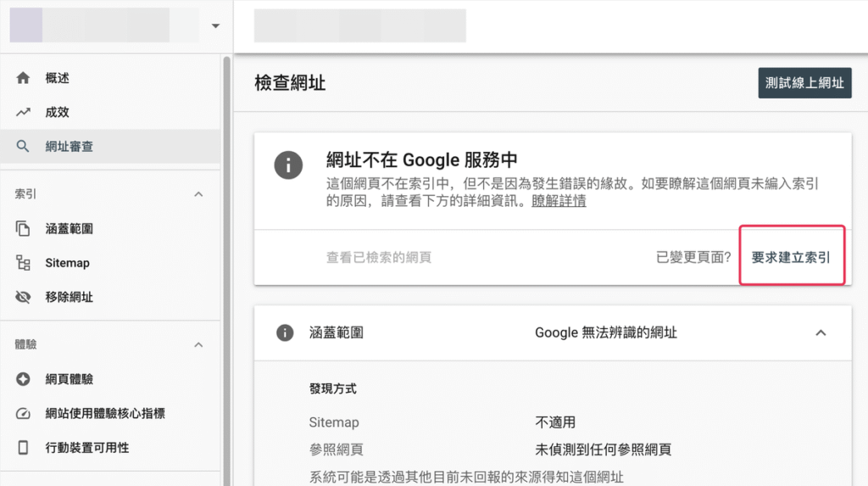The image size is (868, 486).
Task: Open 網站使用體驗核心指標 report
Action: click(x=110, y=413)
